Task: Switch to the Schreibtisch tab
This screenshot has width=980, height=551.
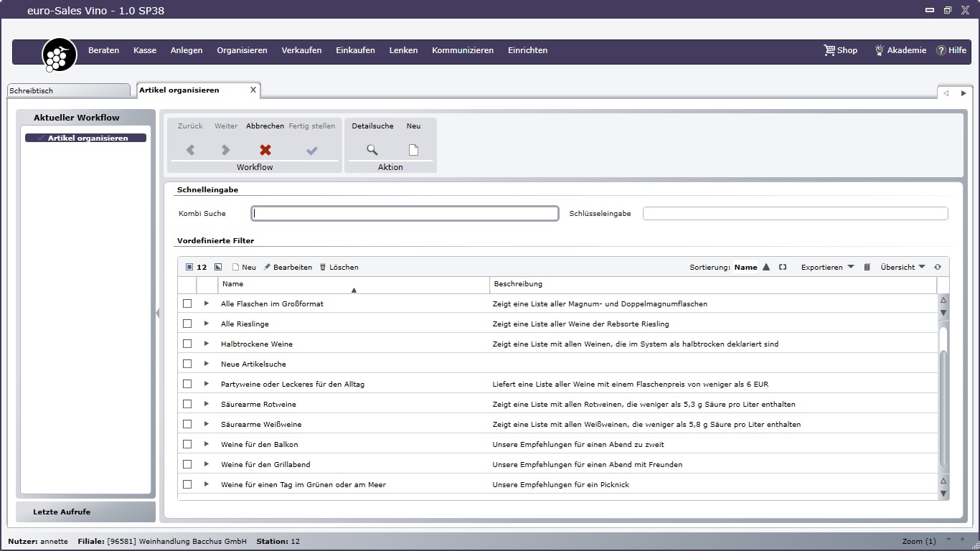Action: tap(69, 90)
